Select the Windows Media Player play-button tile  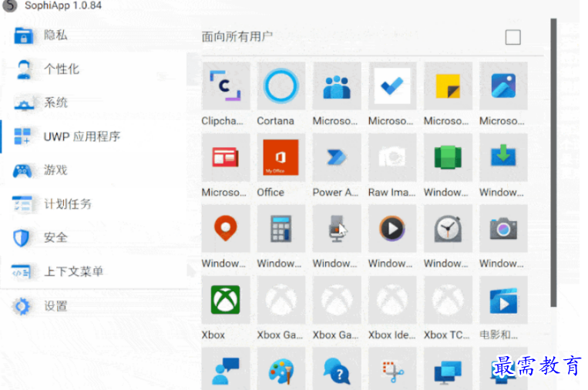(x=392, y=228)
